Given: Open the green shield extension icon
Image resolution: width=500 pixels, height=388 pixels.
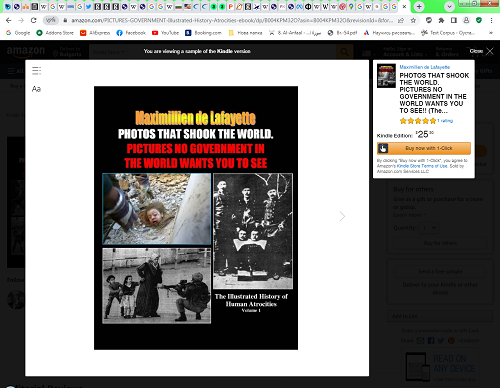Looking at the screenshot, I should [479, 20].
